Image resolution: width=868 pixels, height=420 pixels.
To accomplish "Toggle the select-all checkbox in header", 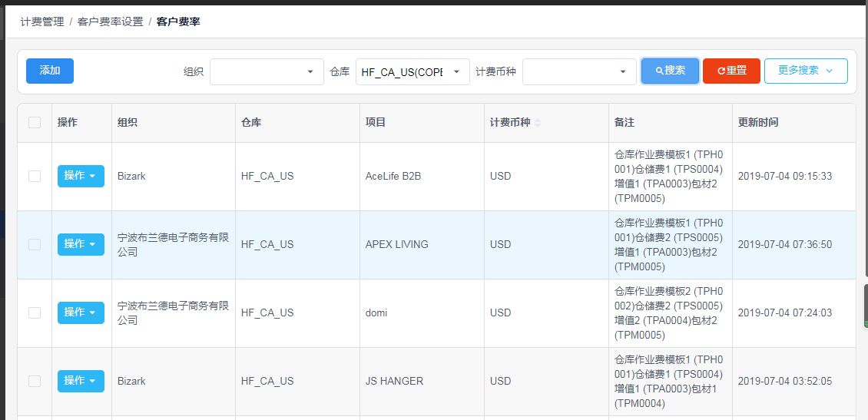I will pos(35,122).
